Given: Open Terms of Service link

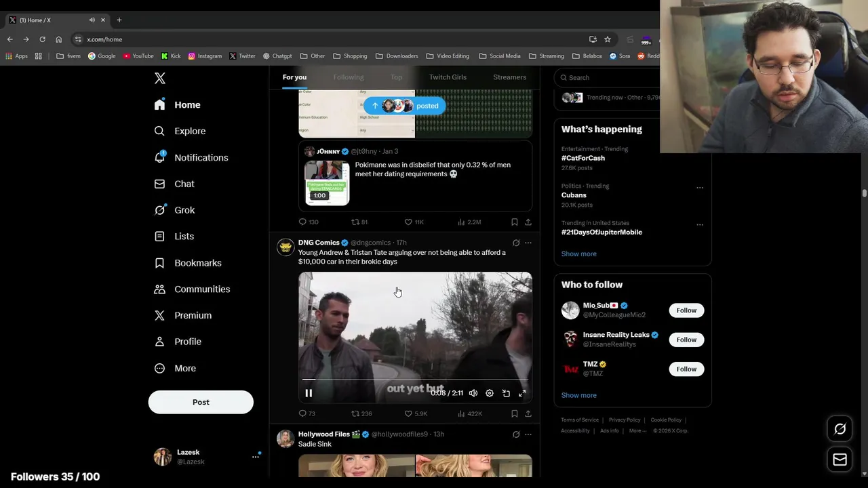Looking at the screenshot, I should [x=580, y=420].
